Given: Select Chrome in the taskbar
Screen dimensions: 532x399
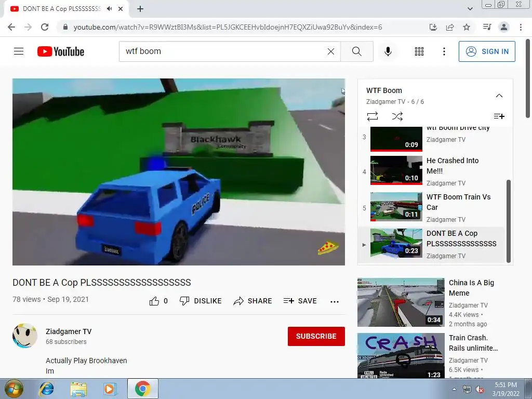Looking at the screenshot, I should [x=143, y=389].
